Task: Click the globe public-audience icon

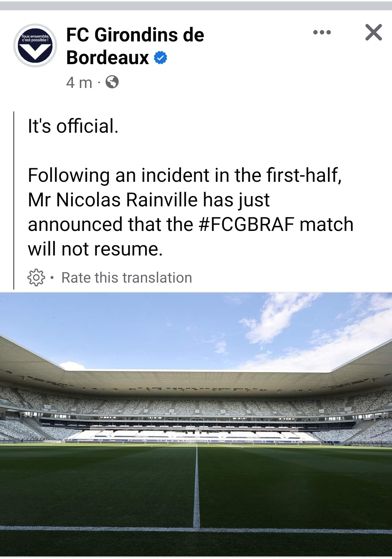Action: [x=112, y=82]
